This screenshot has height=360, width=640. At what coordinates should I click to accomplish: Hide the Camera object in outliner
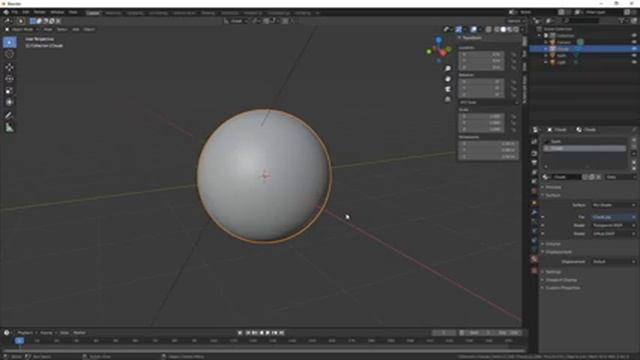tap(634, 42)
